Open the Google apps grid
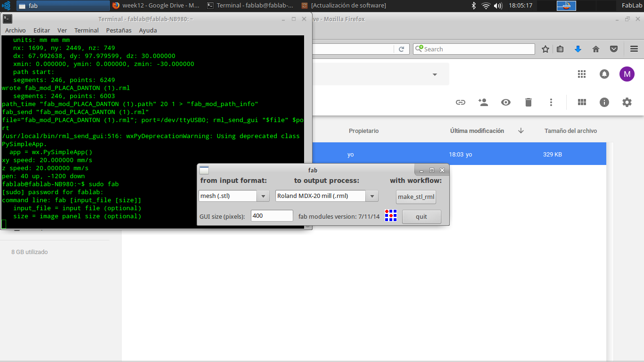Screen dimensions: 644x362 click(x=582, y=74)
